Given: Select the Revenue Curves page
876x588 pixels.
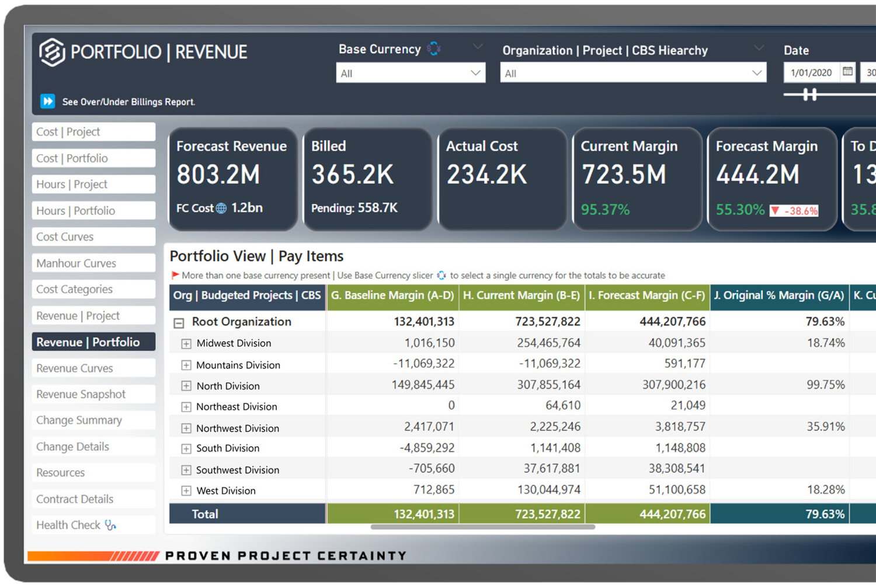Looking at the screenshot, I should pyautogui.click(x=93, y=368).
